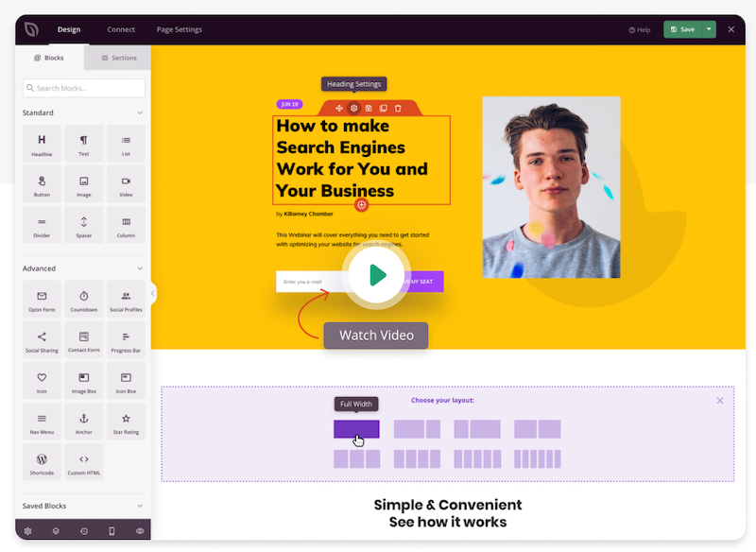Add a Column block
The image size is (756, 552).
tap(126, 225)
